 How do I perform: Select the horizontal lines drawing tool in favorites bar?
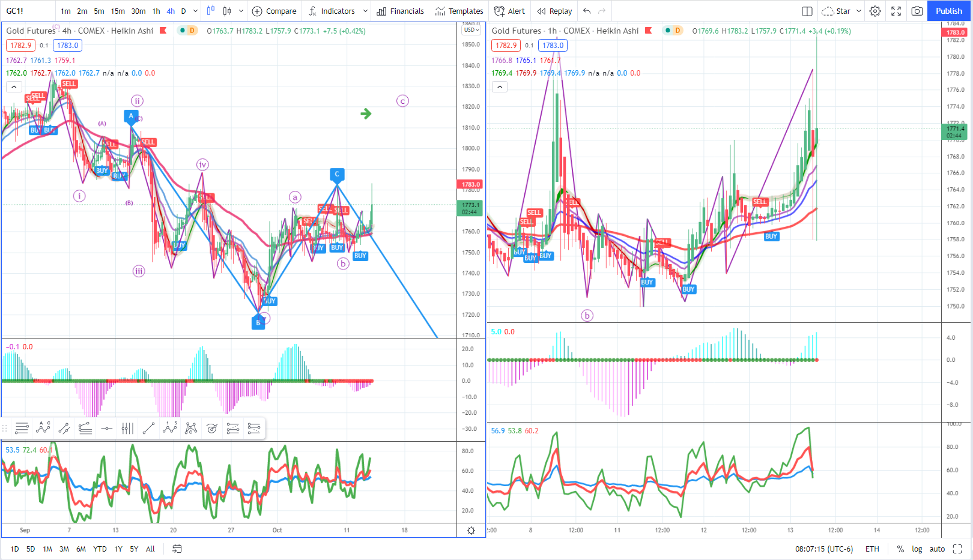pyautogui.click(x=22, y=428)
